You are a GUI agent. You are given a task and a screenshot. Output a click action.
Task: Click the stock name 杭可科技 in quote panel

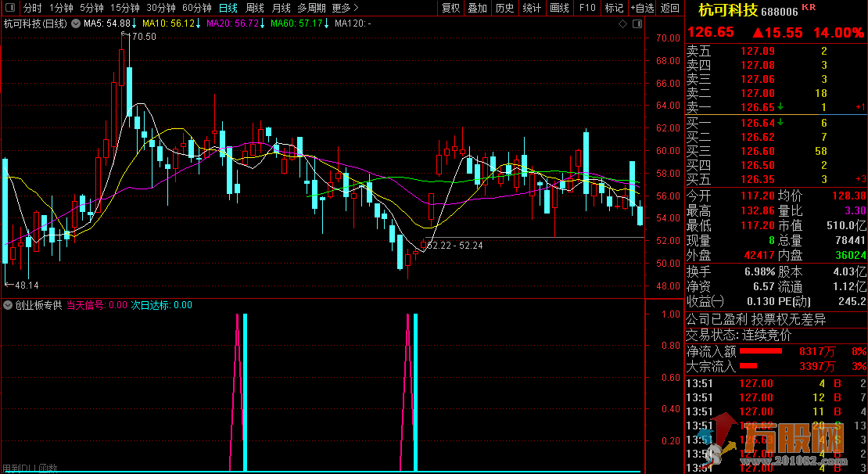pyautogui.click(x=728, y=10)
